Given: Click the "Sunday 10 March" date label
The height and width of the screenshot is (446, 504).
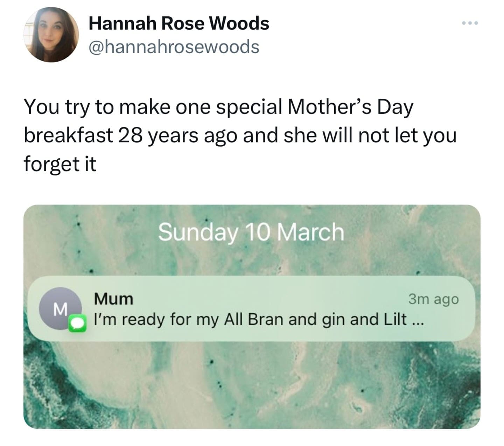Looking at the screenshot, I should coord(251,232).
